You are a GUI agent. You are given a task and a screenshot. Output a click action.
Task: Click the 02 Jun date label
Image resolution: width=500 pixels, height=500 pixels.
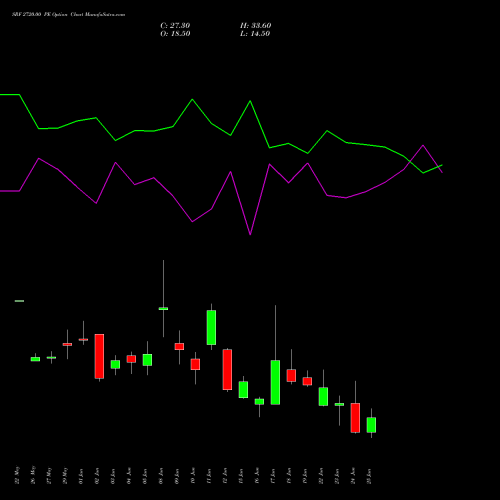pyautogui.click(x=97, y=476)
